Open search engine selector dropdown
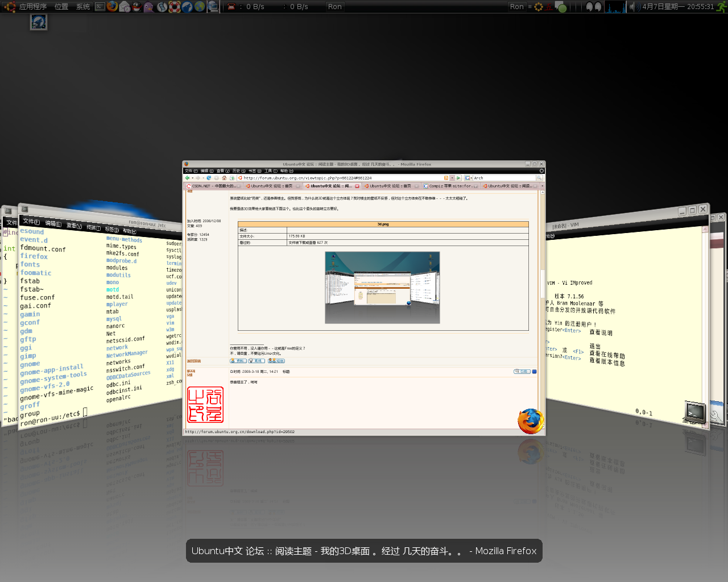 coord(469,178)
